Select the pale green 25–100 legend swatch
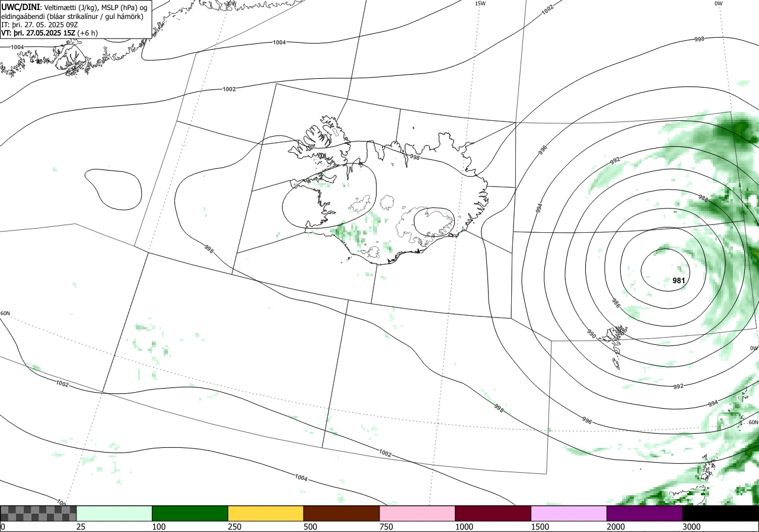The width and height of the screenshot is (759, 532). coord(114,513)
